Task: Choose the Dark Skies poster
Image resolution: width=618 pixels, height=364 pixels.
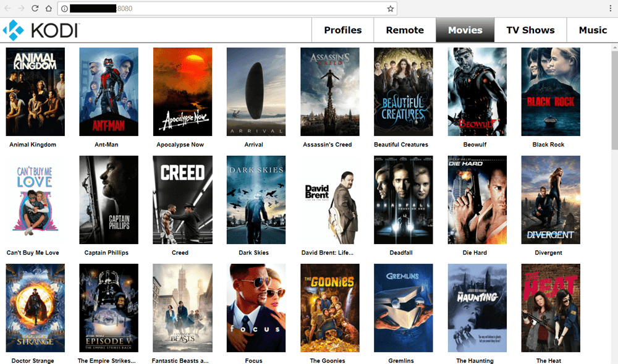Action: click(x=256, y=200)
